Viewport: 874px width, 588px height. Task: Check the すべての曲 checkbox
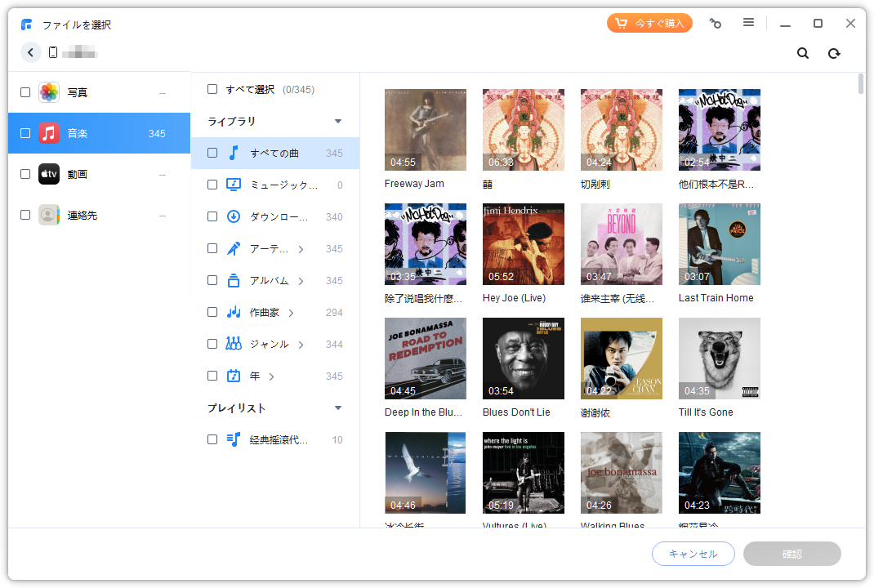(212, 153)
